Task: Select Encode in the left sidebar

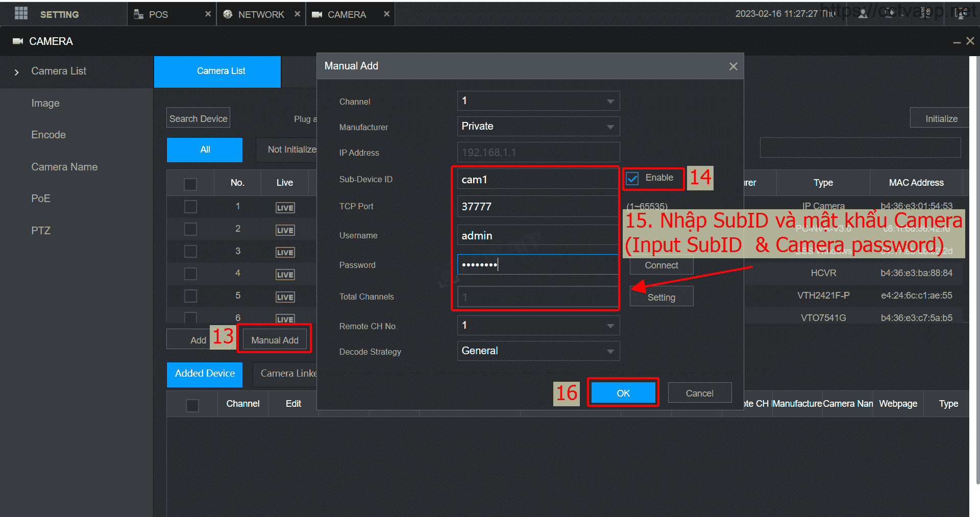Action: pos(48,135)
